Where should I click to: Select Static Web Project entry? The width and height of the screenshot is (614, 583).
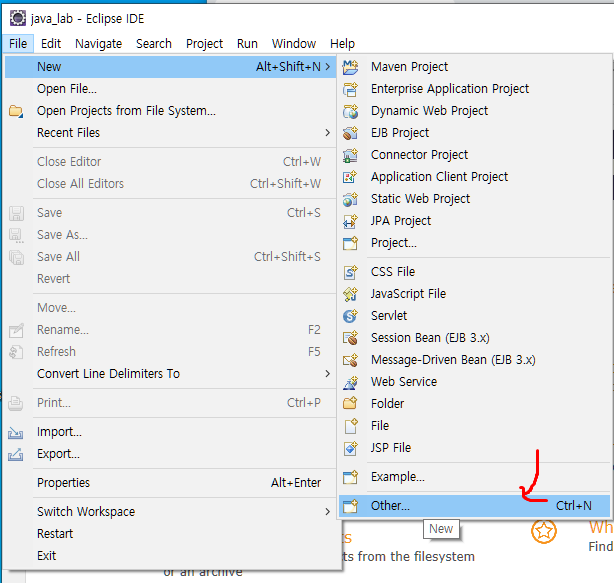coord(475,199)
